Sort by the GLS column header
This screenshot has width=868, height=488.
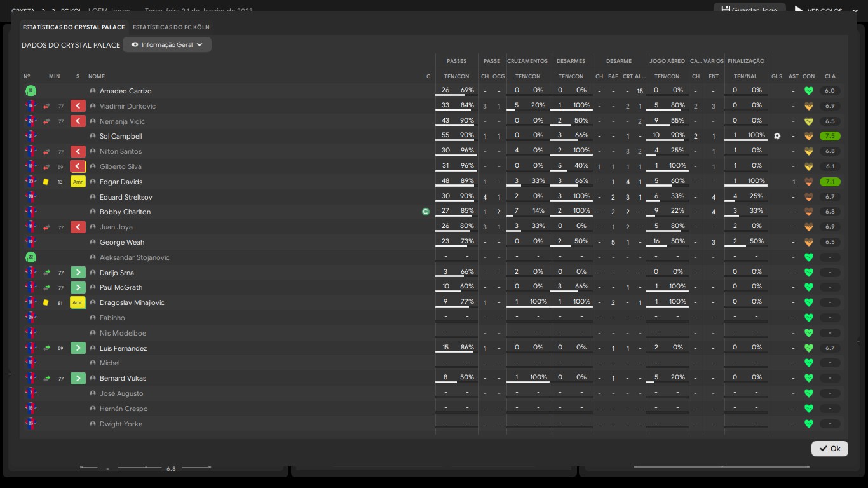[x=777, y=76]
